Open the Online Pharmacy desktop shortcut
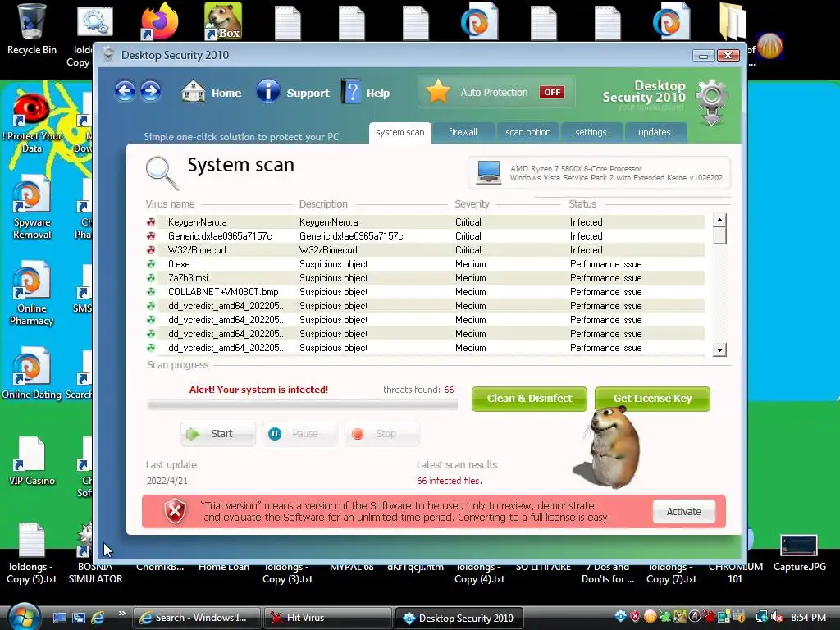840x630 pixels. coord(32,294)
